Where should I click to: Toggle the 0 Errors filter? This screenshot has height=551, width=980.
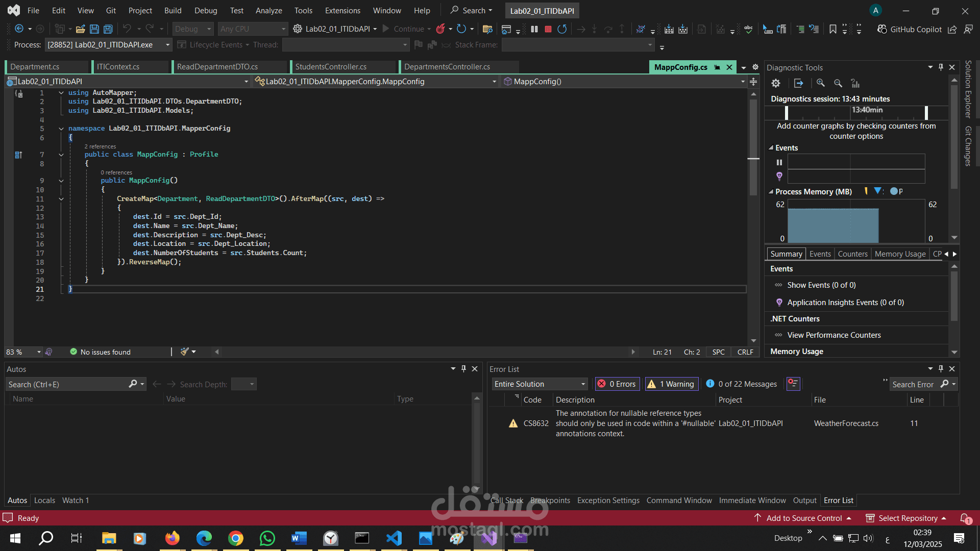(x=617, y=384)
